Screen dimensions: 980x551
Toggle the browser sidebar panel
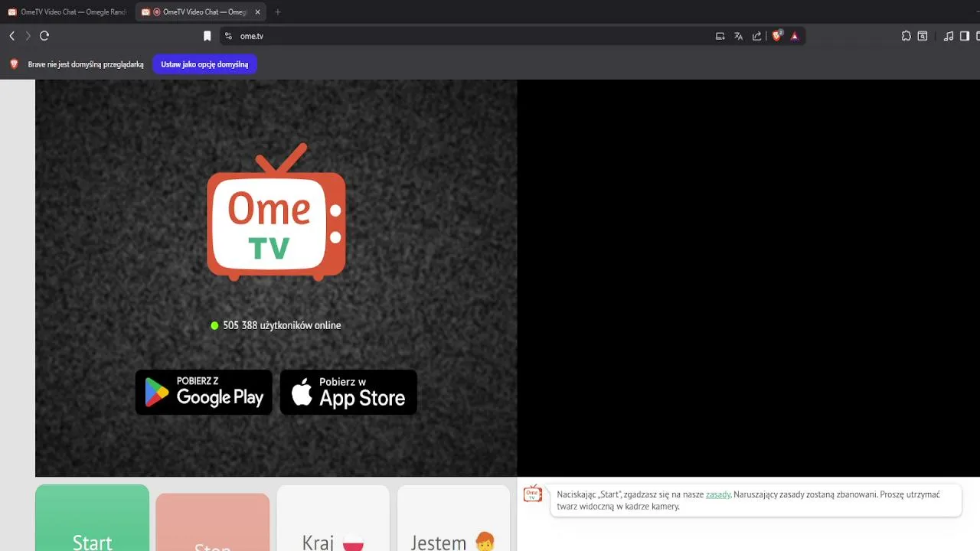click(965, 36)
